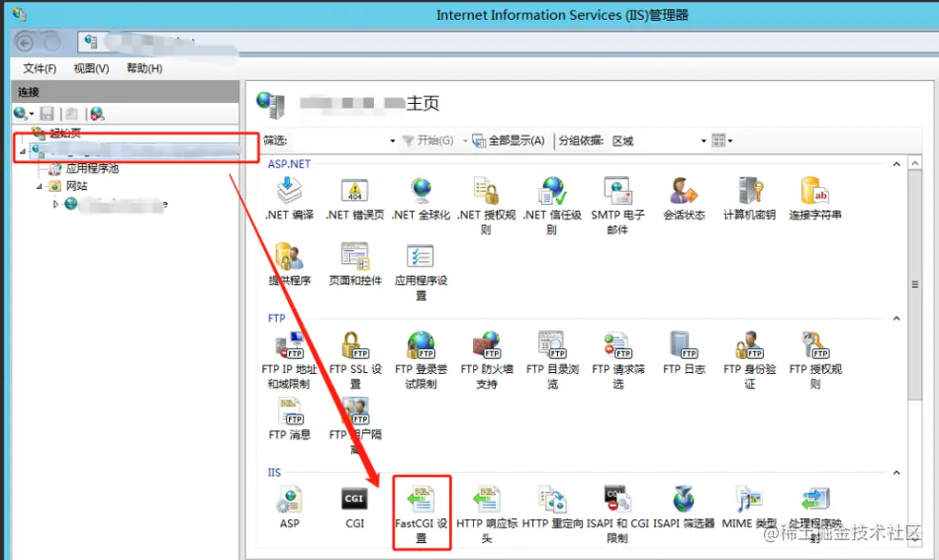Open FTP SSL 设置

pyautogui.click(x=354, y=360)
